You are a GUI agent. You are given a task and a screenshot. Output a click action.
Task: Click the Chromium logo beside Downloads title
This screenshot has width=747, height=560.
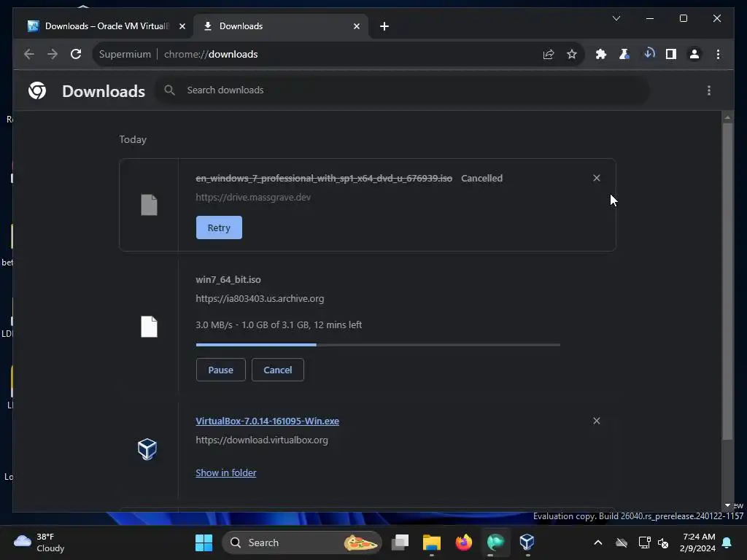tap(37, 90)
